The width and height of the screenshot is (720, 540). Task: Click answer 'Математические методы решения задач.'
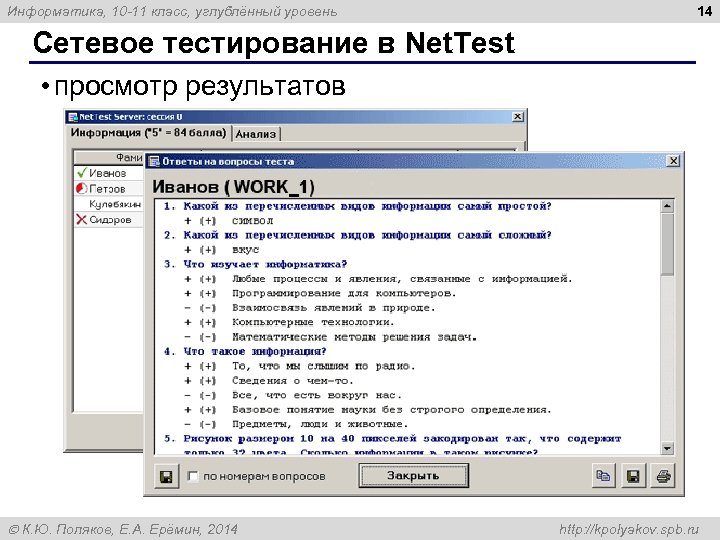point(354,337)
